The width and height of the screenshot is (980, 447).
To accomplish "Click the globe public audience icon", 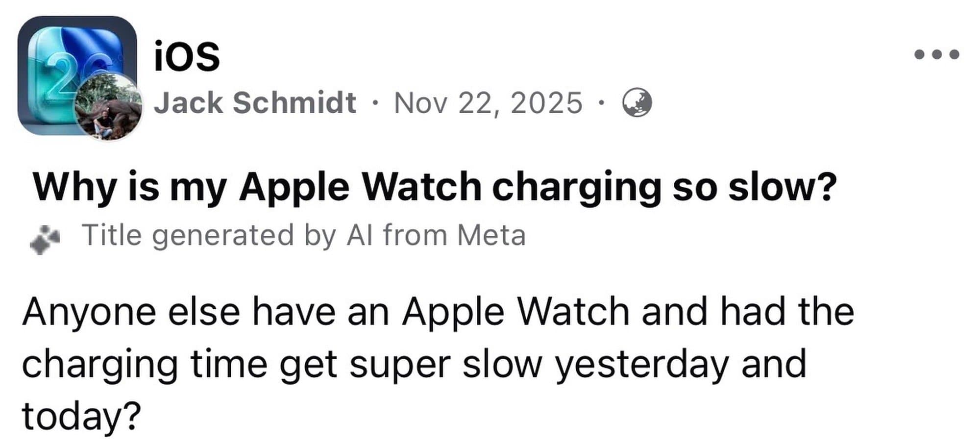I will click(x=637, y=103).
